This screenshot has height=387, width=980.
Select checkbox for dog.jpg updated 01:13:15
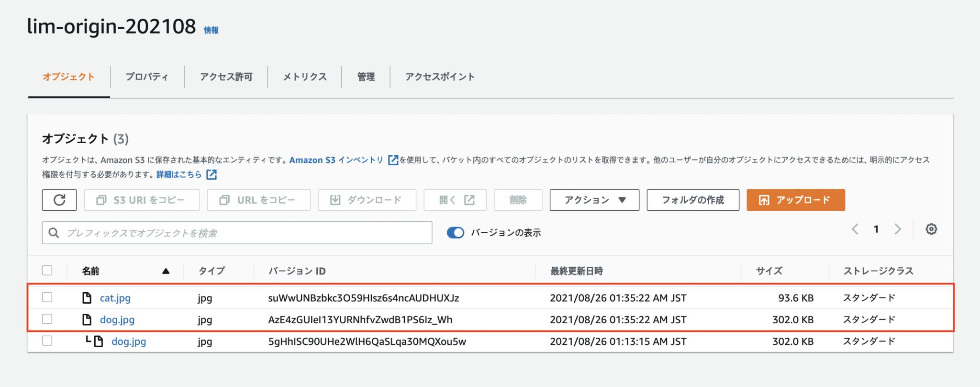[47, 341]
